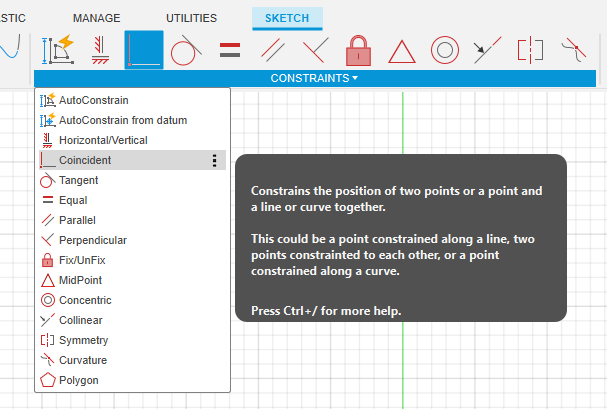
Task: Switch to the MANAGE tab
Action: coord(97,18)
